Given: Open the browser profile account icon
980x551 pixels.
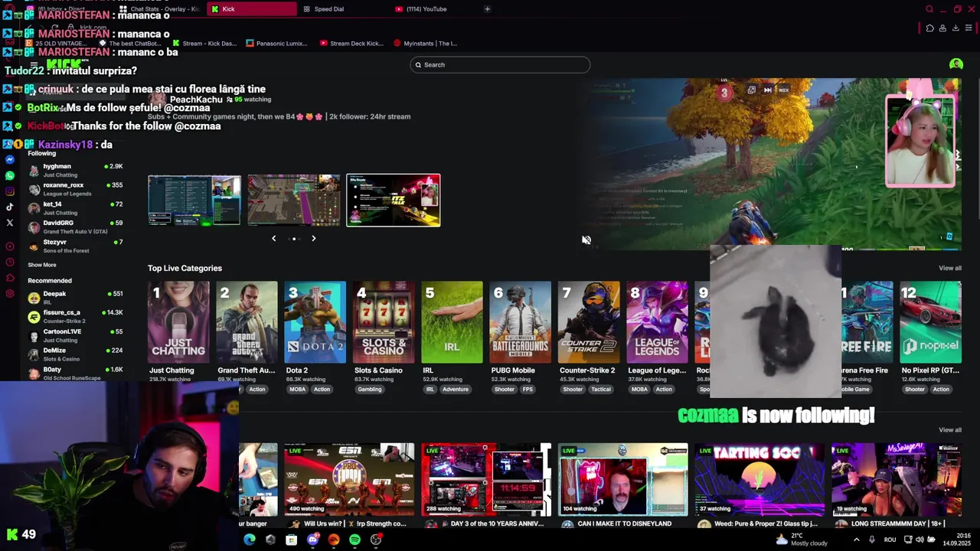Looking at the screenshot, I should click(942, 28).
